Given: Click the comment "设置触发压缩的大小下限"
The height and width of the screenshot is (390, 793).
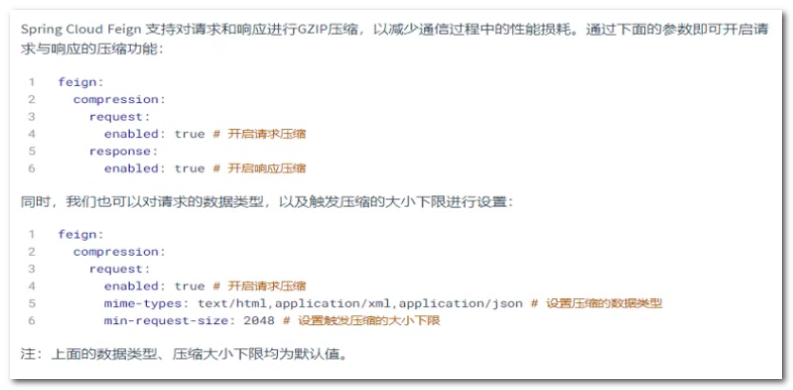Looking at the screenshot, I should click(369, 321).
